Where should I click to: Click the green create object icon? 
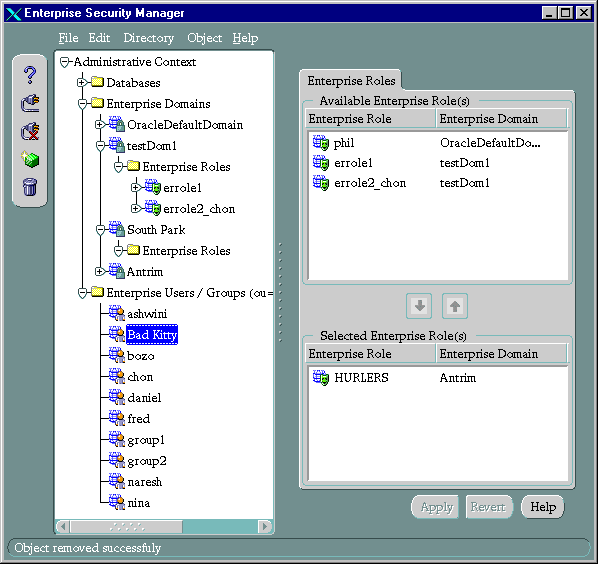coord(30,159)
